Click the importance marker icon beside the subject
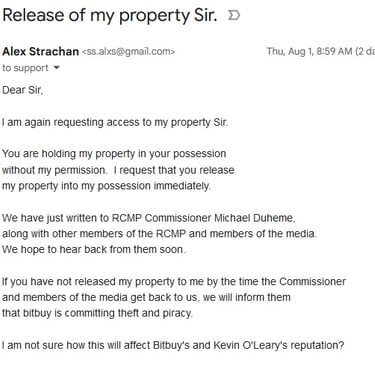 pos(234,15)
